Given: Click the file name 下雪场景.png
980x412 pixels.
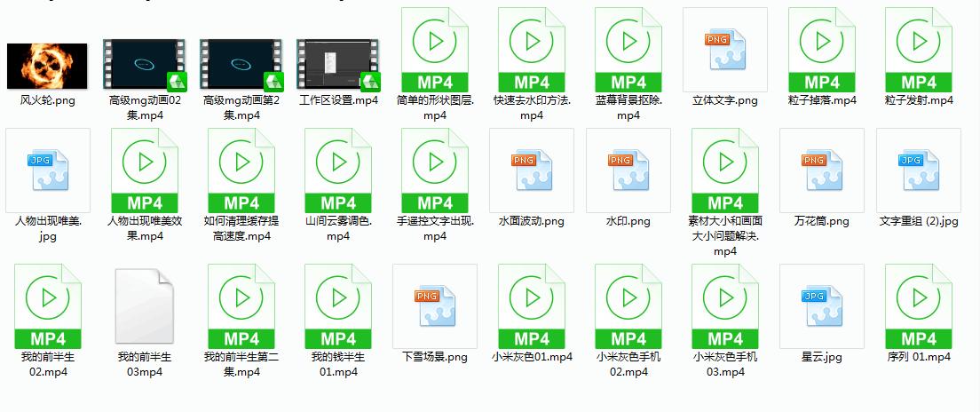Looking at the screenshot, I should [x=435, y=358].
